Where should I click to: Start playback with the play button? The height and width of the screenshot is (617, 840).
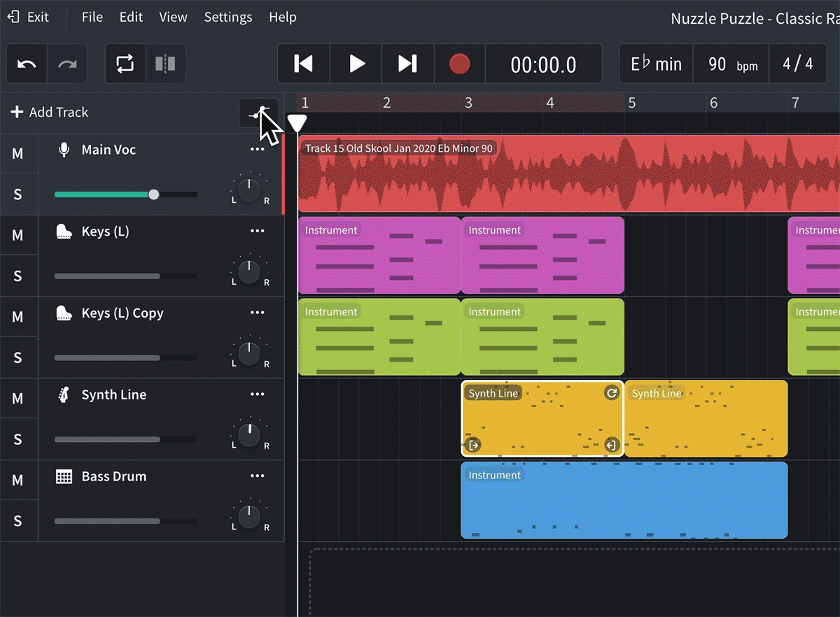tap(357, 64)
